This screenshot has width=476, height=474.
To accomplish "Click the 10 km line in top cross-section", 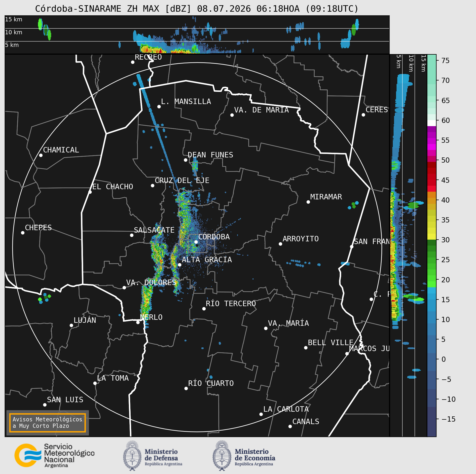I will (x=197, y=28).
